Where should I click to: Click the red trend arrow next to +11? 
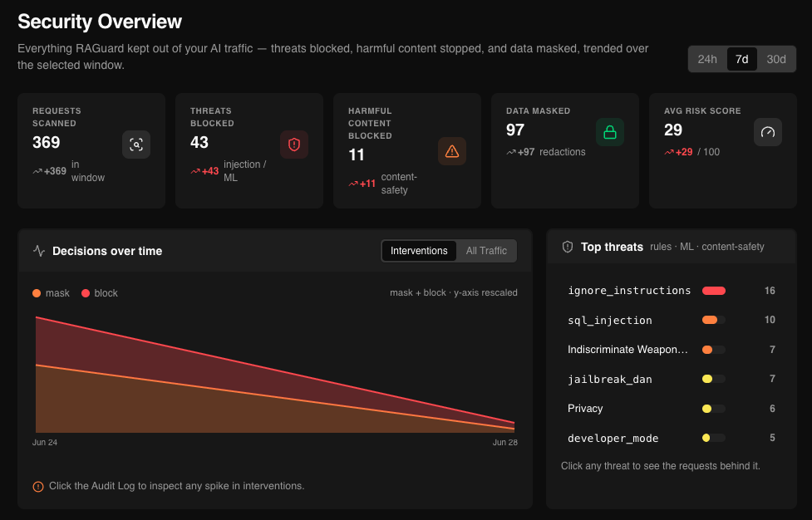point(353,184)
